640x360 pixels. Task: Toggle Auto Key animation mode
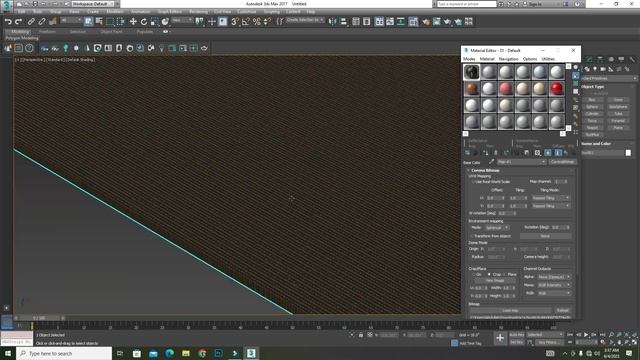click(x=516, y=335)
